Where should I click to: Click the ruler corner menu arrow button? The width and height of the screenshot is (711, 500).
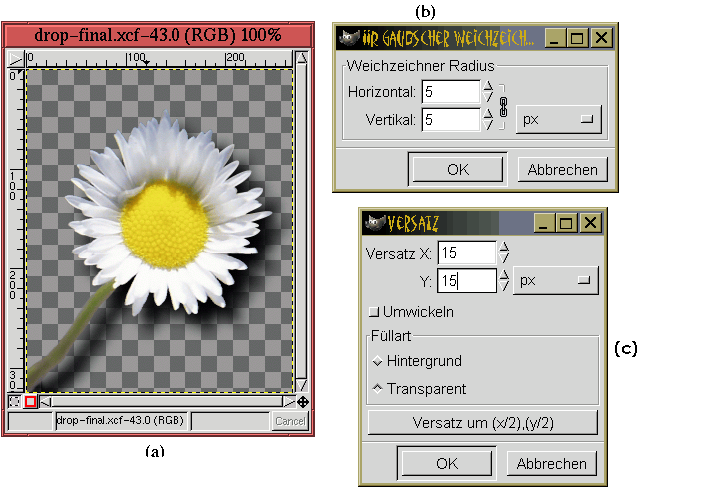click(15, 58)
